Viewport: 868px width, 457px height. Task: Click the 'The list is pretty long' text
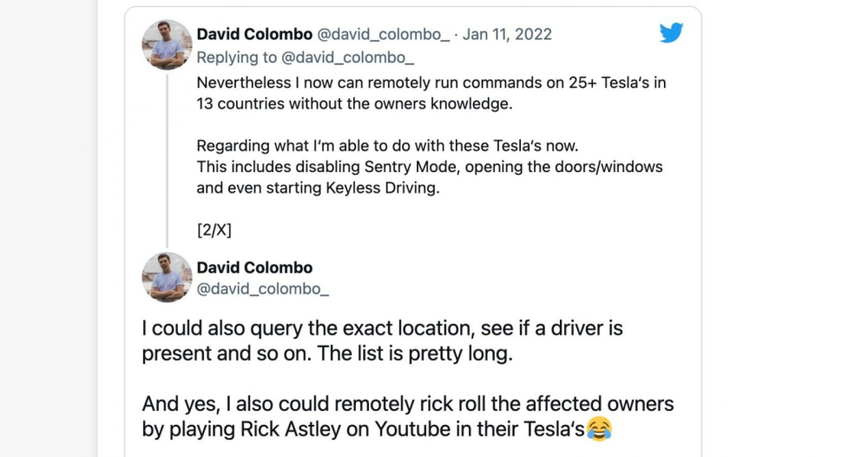415,354
